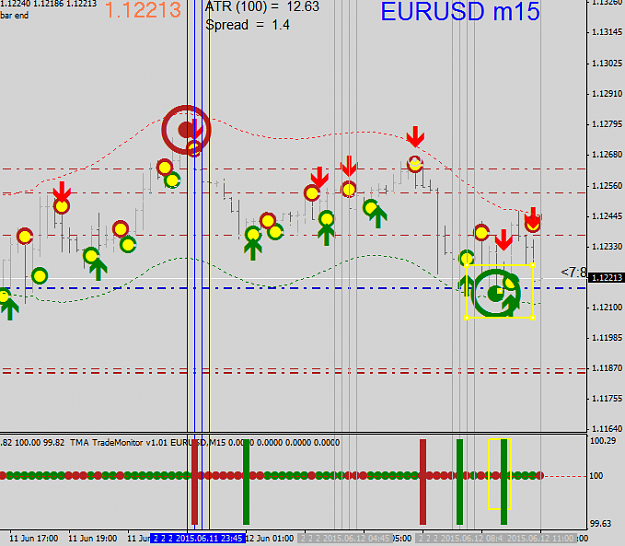625x546 pixels.
Task: Click the 1.11870 price on the scale
Action: coord(607,368)
